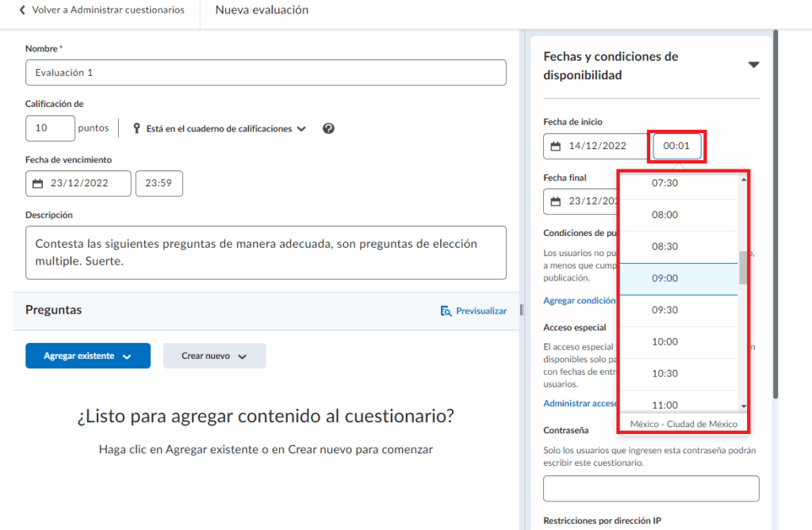Click the back arrow to Administrar cuestionarios
The image size is (812, 530).
click(22, 10)
